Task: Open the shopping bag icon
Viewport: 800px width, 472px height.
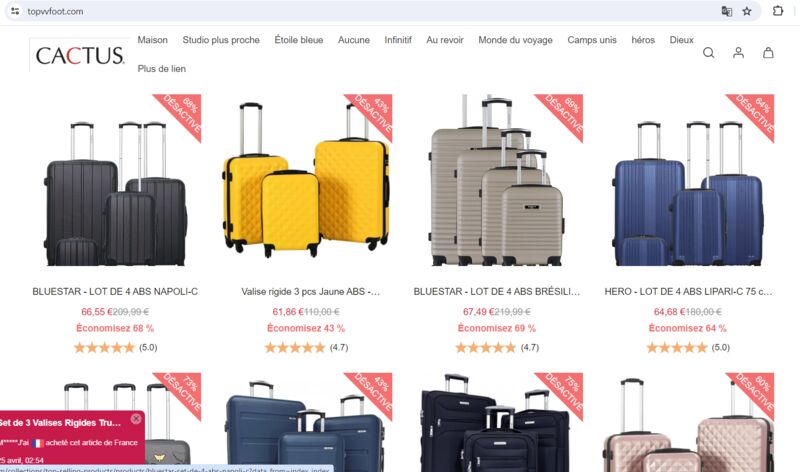Action: point(768,53)
